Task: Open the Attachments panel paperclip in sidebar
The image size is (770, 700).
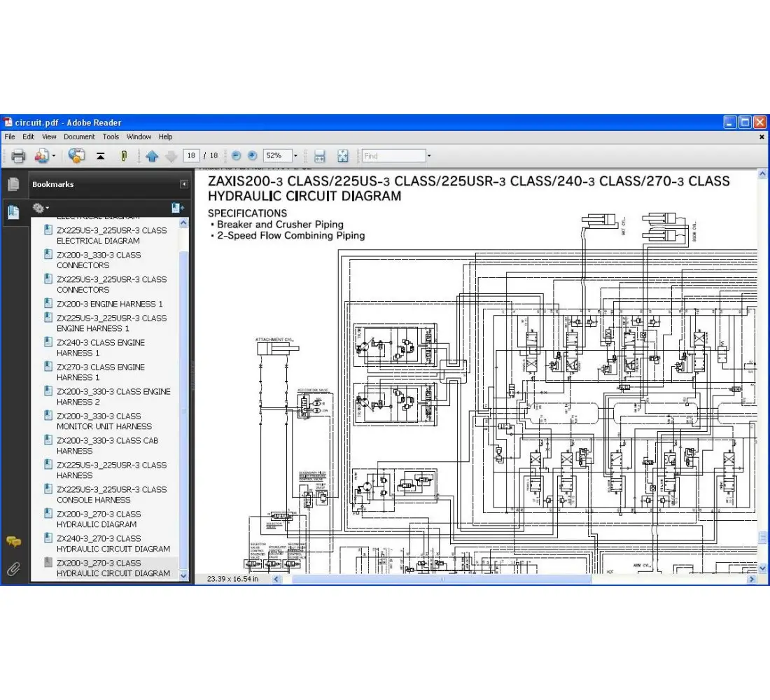Action: tap(13, 568)
